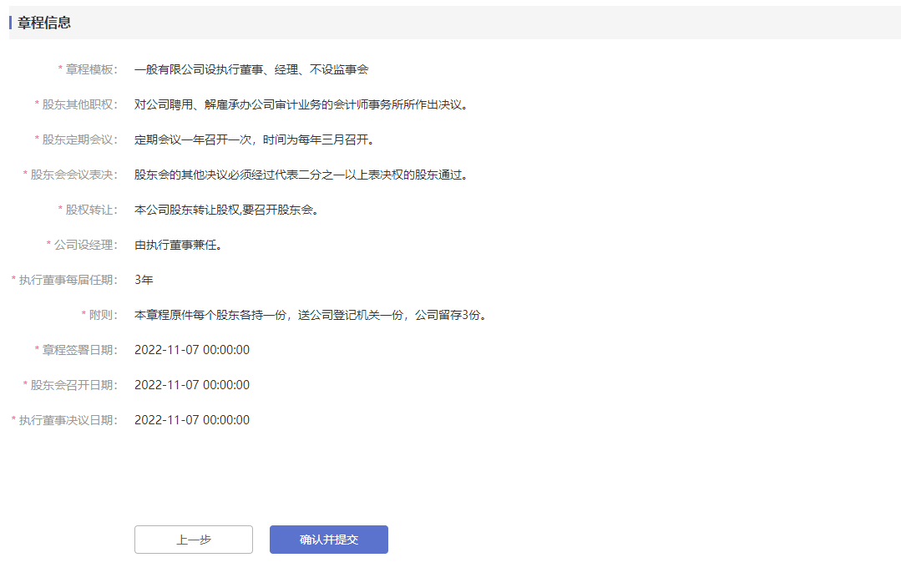901x588 pixels.
Task: Click the 执行董事决议日期 date value
Action: tap(192, 420)
